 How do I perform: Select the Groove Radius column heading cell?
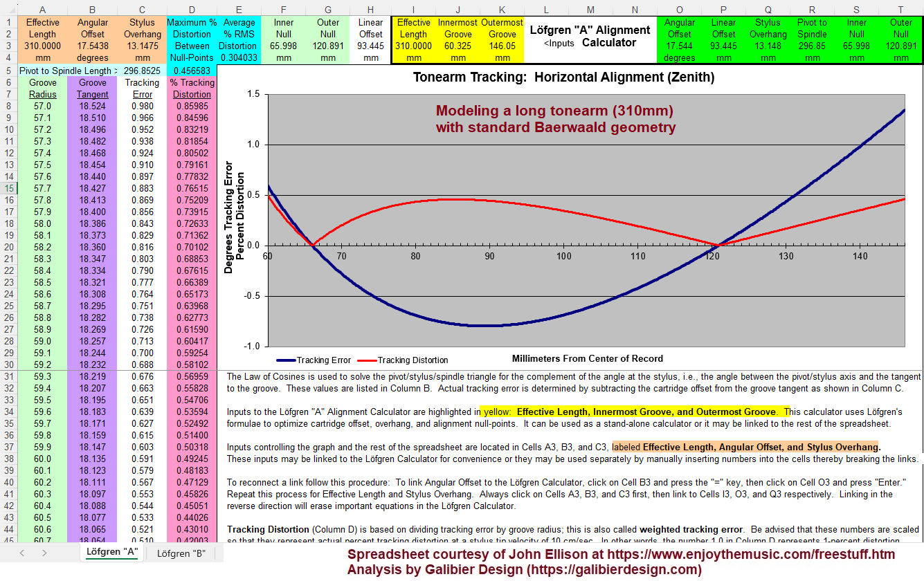[43, 89]
